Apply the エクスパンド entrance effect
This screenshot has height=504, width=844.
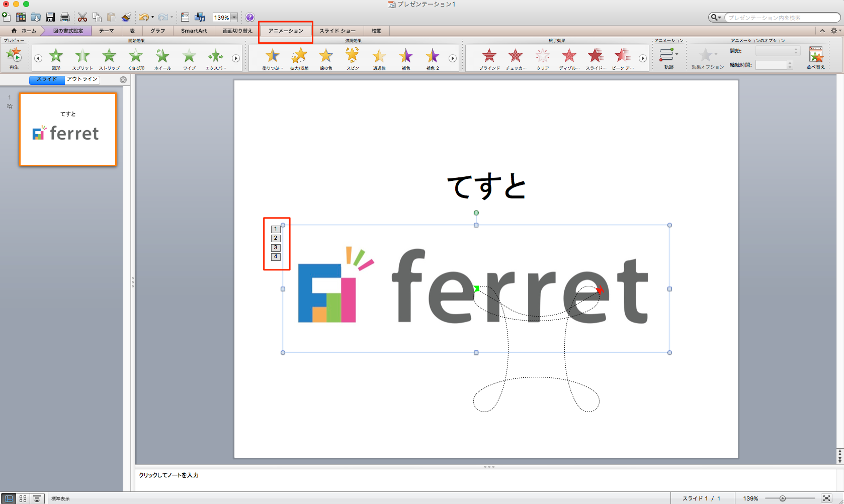click(216, 59)
